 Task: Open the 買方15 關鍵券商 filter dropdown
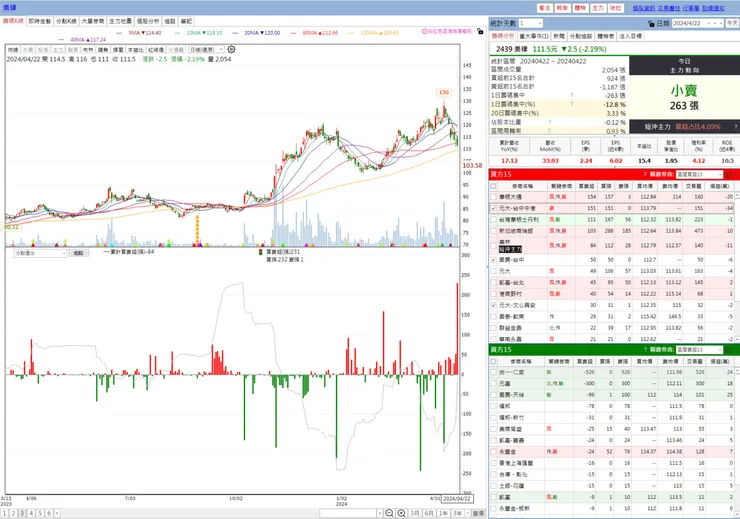pos(699,174)
